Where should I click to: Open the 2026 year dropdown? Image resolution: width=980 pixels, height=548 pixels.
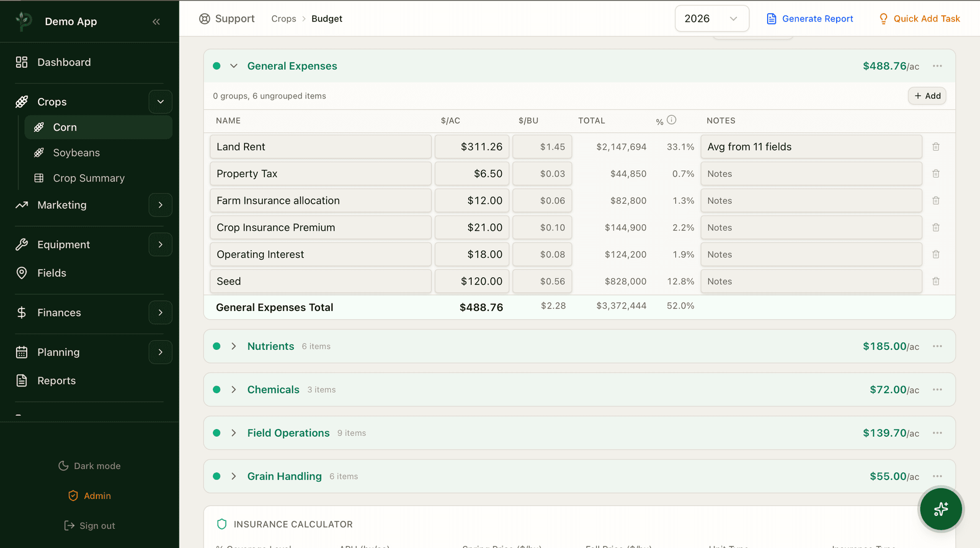712,18
